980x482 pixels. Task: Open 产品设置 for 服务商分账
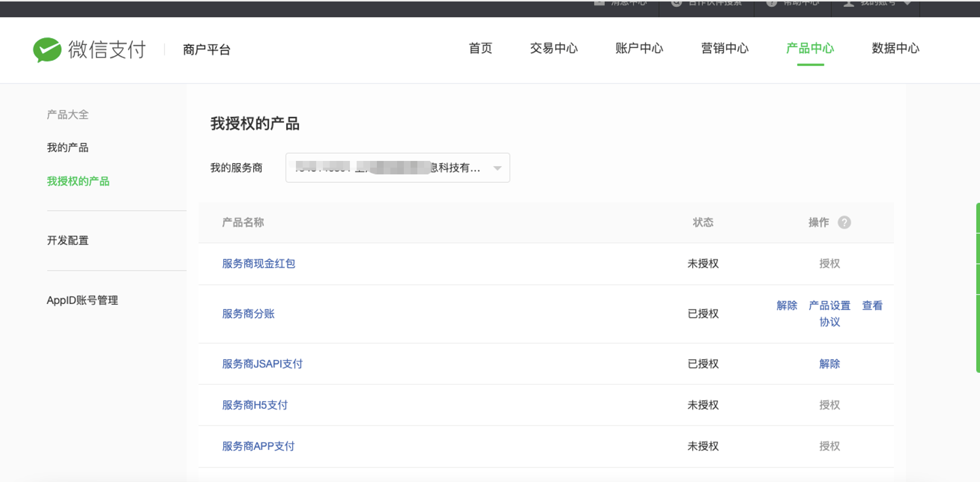click(x=829, y=305)
